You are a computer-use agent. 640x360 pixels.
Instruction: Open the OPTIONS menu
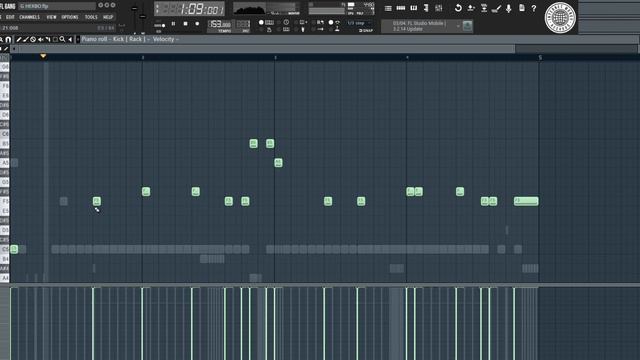[x=70, y=17]
